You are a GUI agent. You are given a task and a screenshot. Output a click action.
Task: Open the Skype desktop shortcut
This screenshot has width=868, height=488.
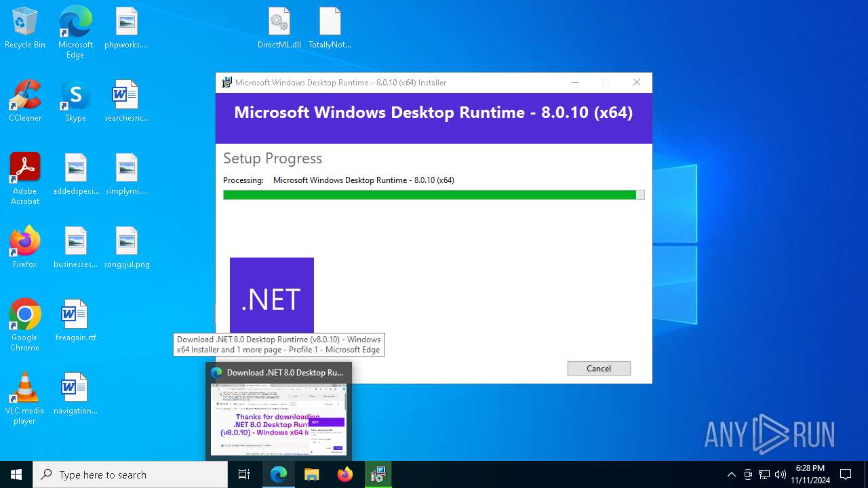coord(75,102)
